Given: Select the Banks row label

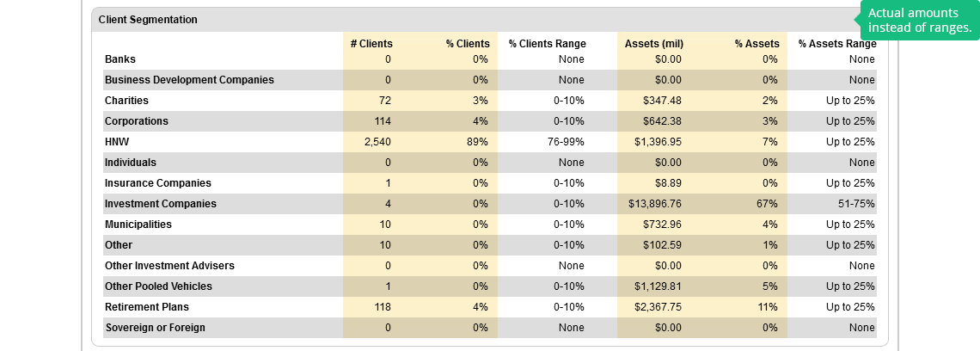Looking at the screenshot, I should [120, 59].
